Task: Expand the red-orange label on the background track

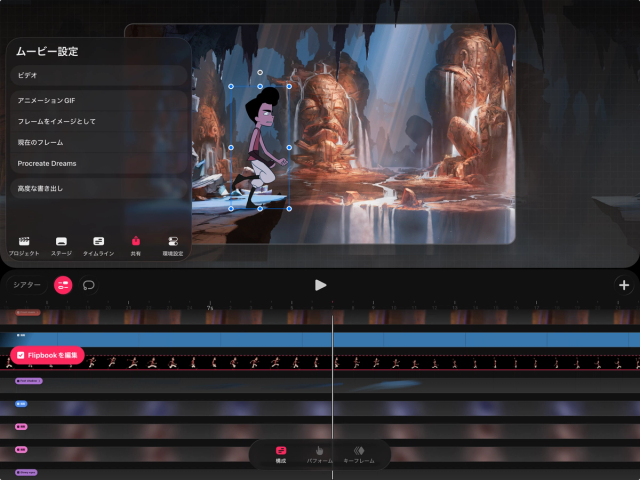Action: (x=28, y=313)
